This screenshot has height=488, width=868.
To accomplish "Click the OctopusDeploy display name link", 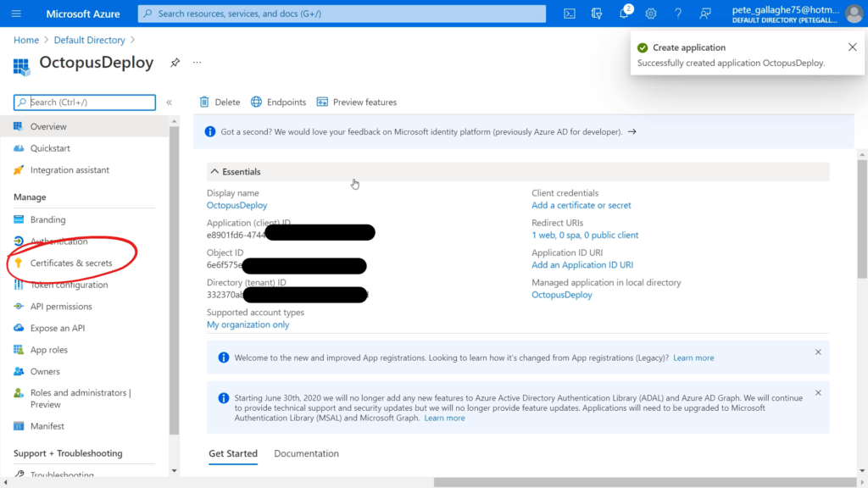I will [237, 205].
